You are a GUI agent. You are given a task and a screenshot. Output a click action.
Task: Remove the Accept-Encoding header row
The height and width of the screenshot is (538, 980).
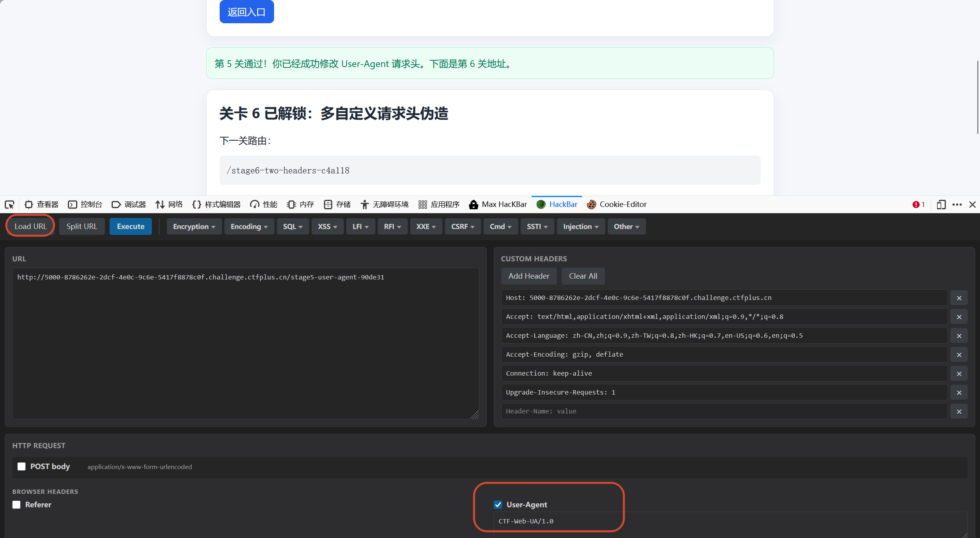point(959,355)
